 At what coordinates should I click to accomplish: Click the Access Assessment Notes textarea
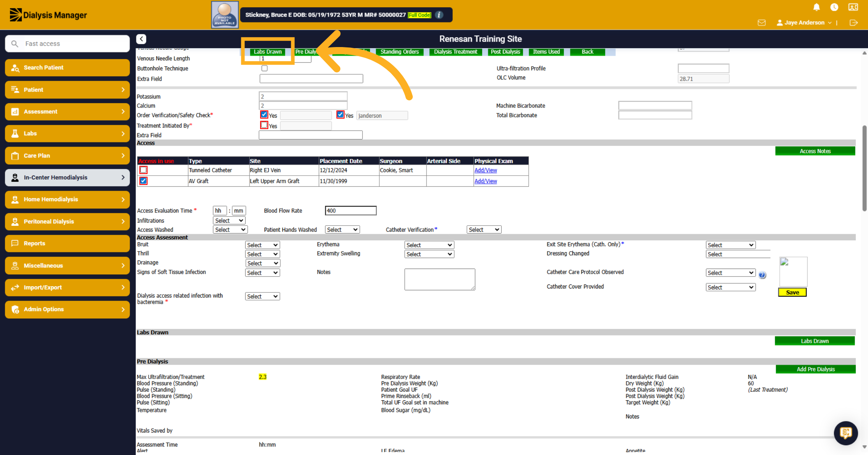point(439,279)
